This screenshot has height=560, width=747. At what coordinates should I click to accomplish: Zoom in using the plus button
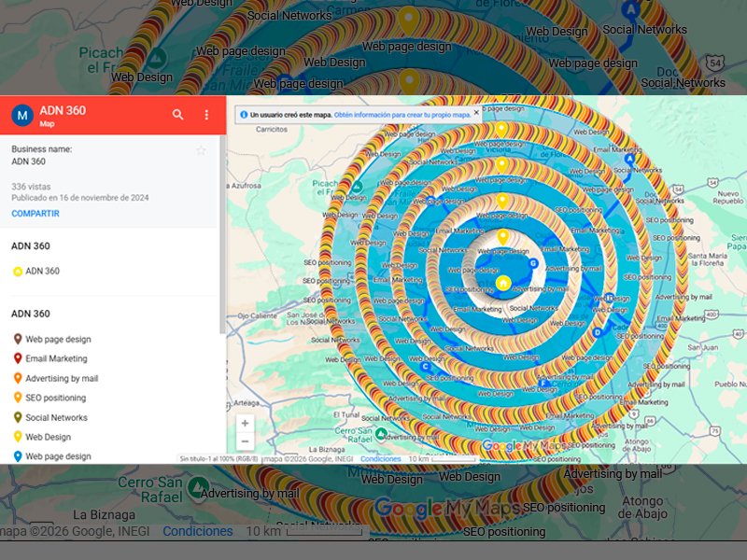coord(245,423)
